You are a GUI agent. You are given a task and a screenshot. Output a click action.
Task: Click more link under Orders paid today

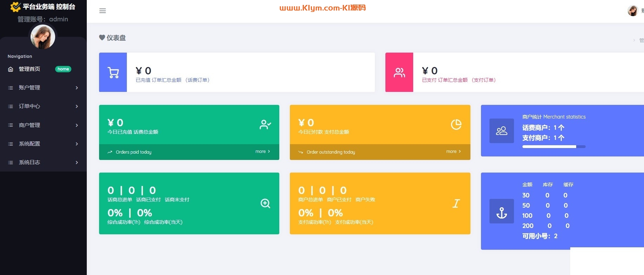click(x=262, y=152)
